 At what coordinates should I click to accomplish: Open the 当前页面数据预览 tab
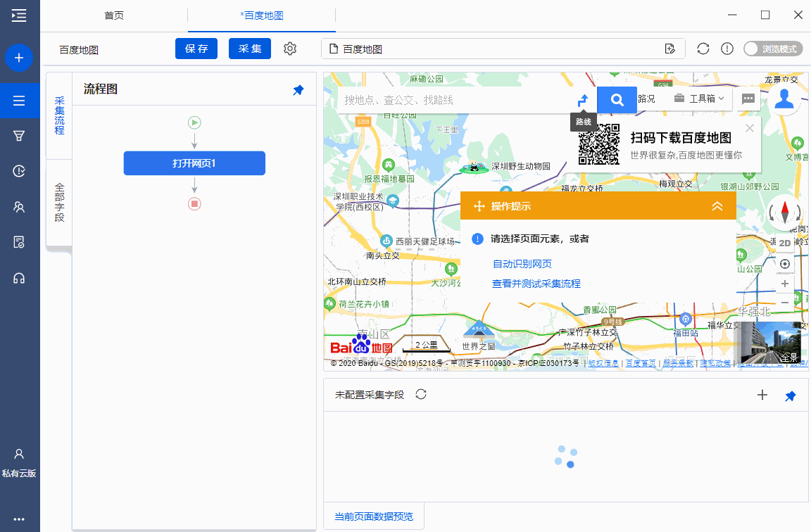374,517
